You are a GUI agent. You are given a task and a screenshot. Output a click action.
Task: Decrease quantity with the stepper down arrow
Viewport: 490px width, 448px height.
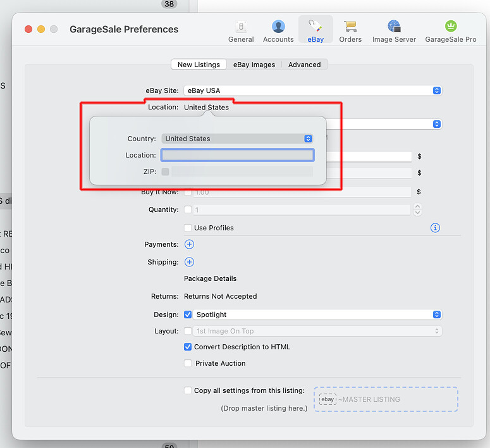pos(417,213)
